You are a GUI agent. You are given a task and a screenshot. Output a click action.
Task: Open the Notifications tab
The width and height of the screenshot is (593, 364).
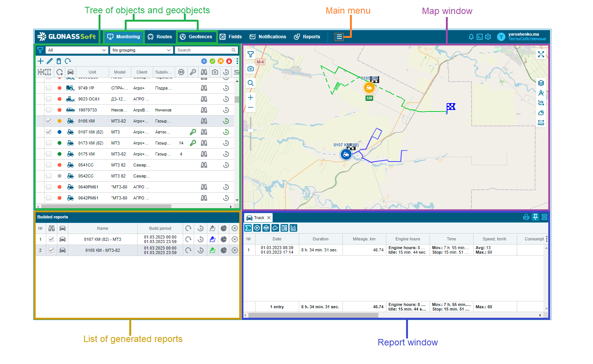point(268,37)
